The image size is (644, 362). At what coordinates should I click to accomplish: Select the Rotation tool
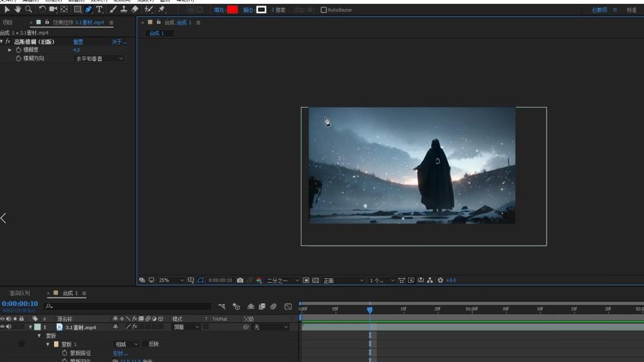pyautogui.click(x=43, y=10)
